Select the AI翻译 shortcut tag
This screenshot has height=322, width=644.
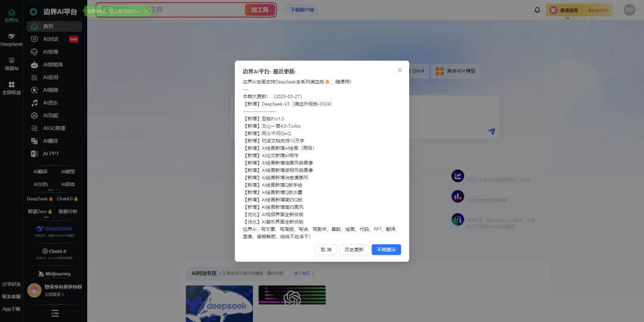(40, 172)
